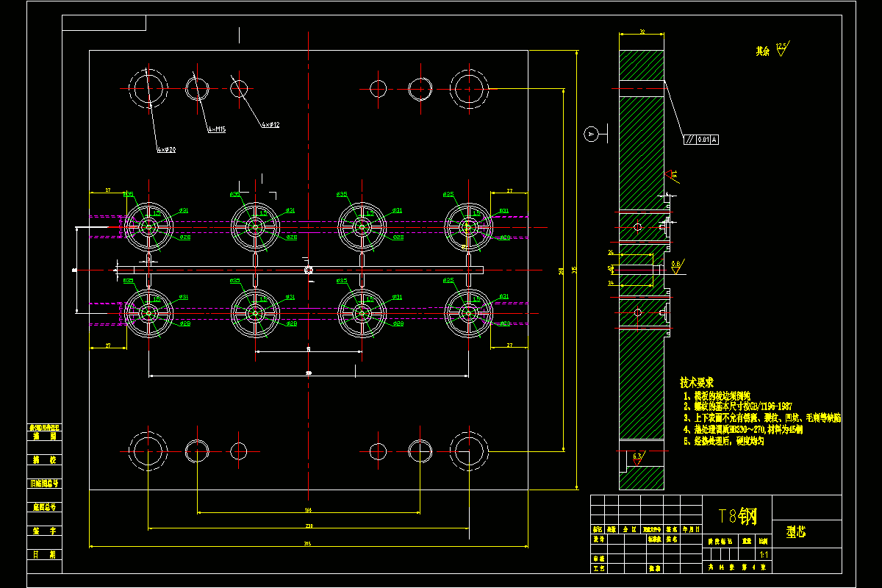The width and height of the screenshot is (882, 588).
Task: Select the 4×φ12 hole callout label
Action: (270, 125)
